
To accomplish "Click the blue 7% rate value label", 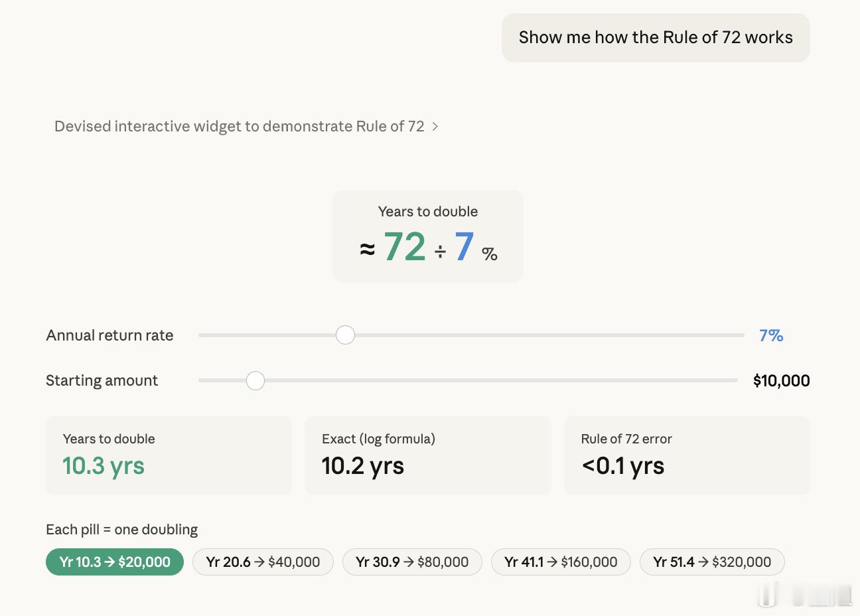I will [771, 336].
